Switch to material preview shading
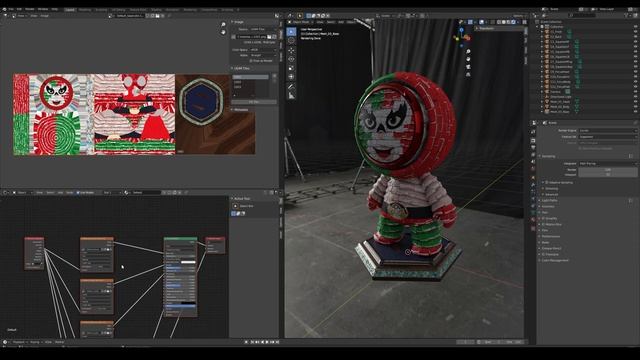The image size is (640, 360). tap(509, 22)
